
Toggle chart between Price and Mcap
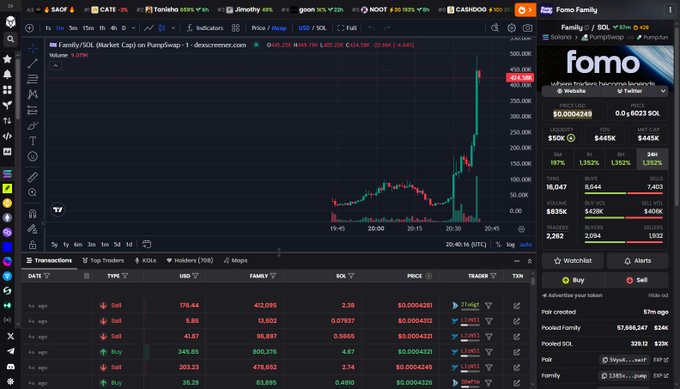click(269, 28)
